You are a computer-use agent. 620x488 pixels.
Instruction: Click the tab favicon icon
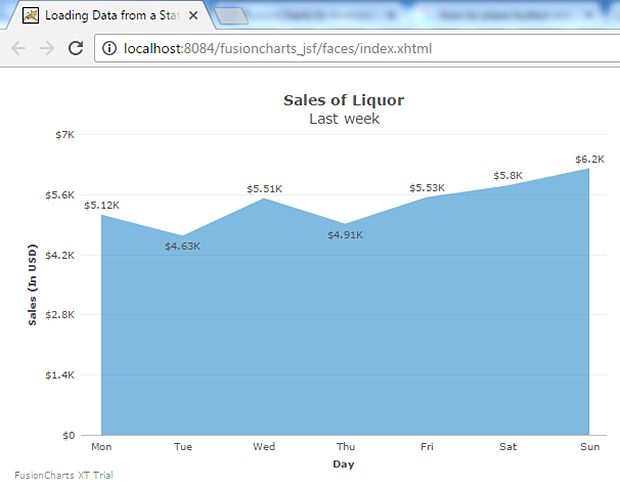[30, 16]
